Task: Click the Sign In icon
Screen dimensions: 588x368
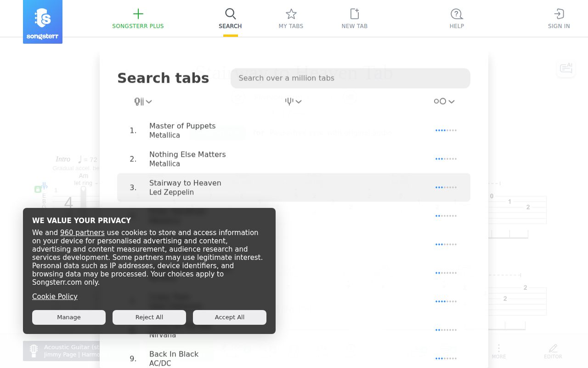Action: coord(559,14)
